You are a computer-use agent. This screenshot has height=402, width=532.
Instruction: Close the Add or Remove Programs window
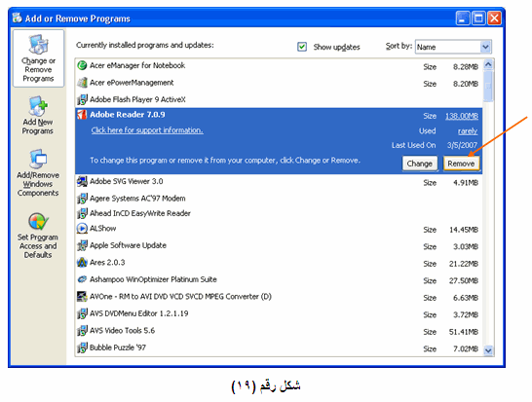pos(494,18)
